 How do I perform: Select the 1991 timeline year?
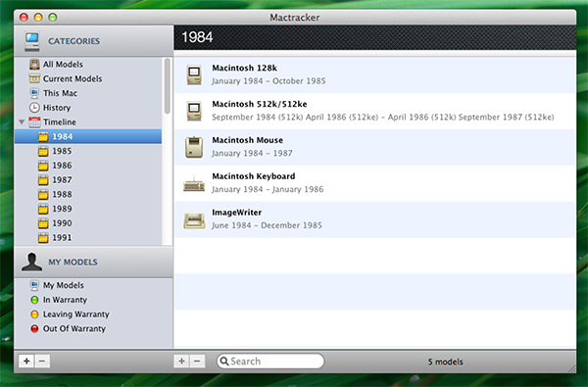click(88, 238)
